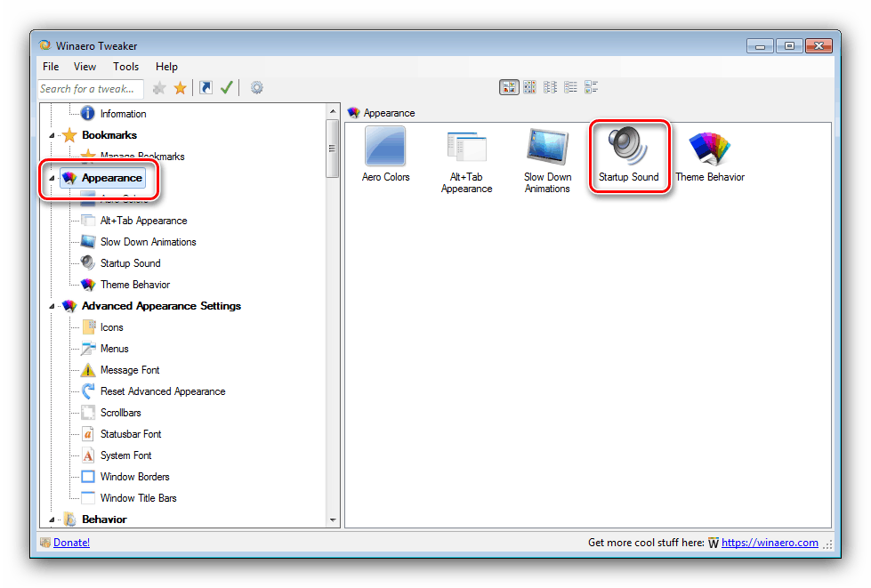This screenshot has width=871, height=588.
Task: Open the View menu
Action: point(84,66)
